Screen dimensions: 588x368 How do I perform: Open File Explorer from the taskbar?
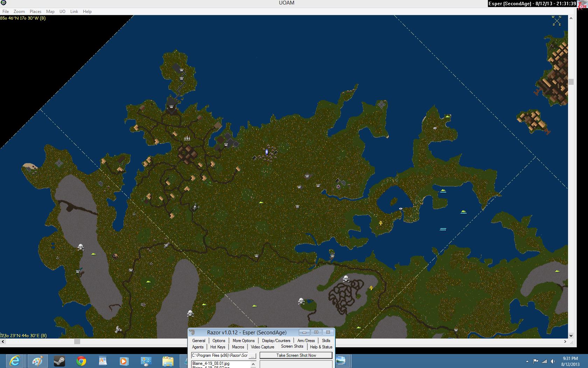click(x=168, y=361)
